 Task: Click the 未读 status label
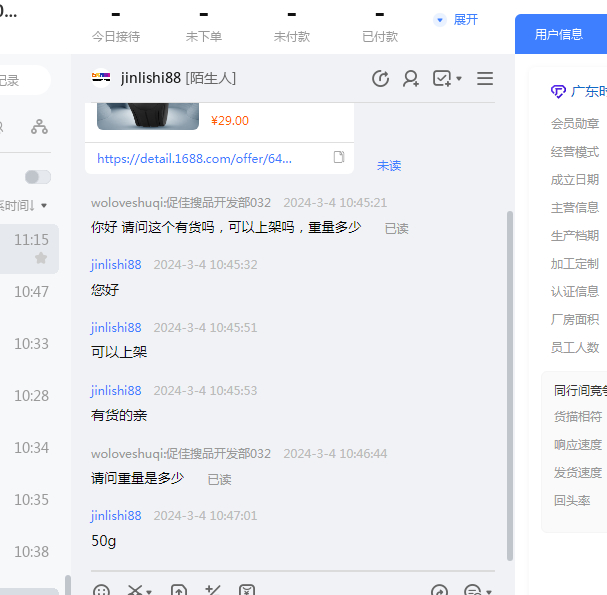point(389,165)
